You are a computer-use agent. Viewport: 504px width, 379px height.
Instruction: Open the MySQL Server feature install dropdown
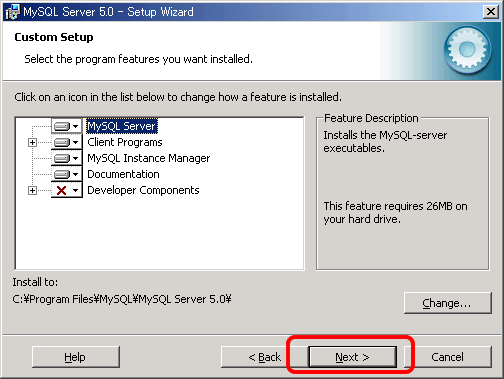tap(67, 126)
